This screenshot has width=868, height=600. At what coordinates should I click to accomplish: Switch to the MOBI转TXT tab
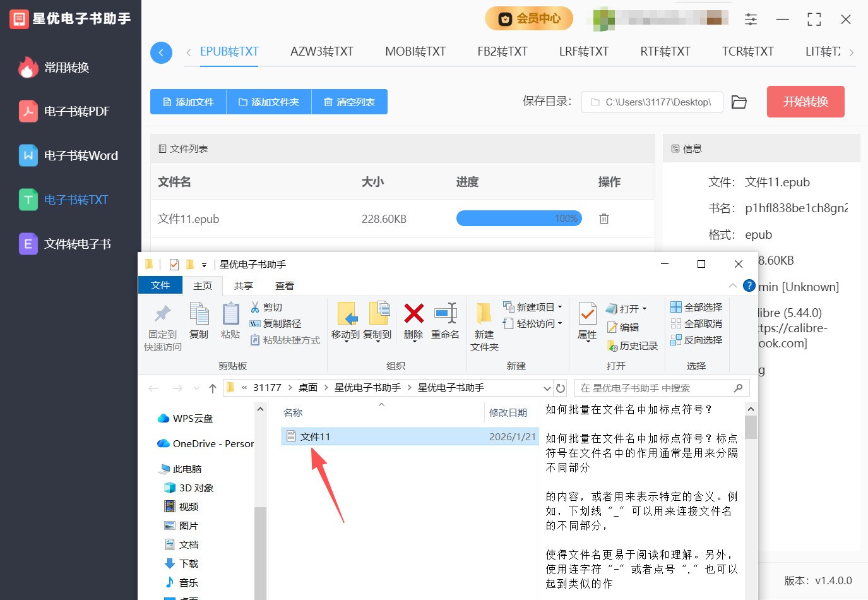point(415,52)
